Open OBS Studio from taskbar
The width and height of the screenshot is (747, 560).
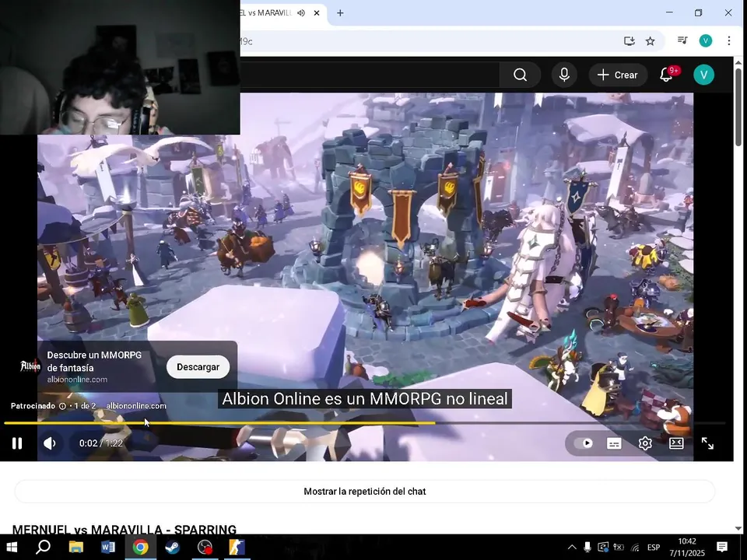pos(205,547)
